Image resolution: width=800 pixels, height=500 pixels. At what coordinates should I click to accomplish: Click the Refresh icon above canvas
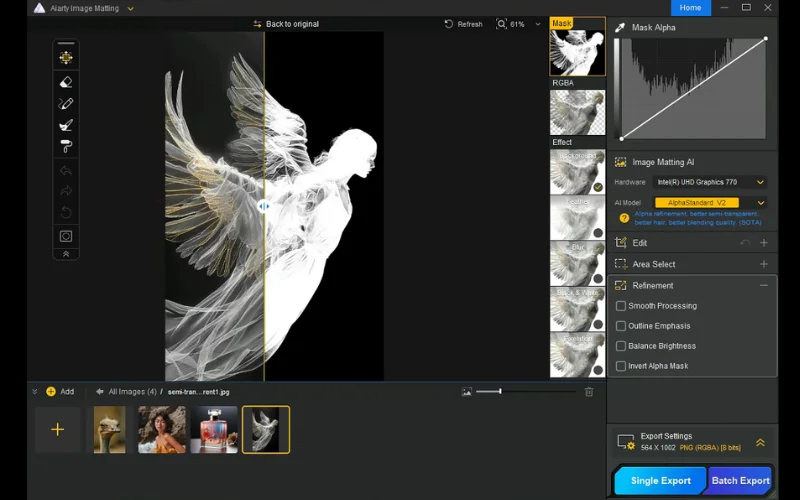(x=449, y=24)
